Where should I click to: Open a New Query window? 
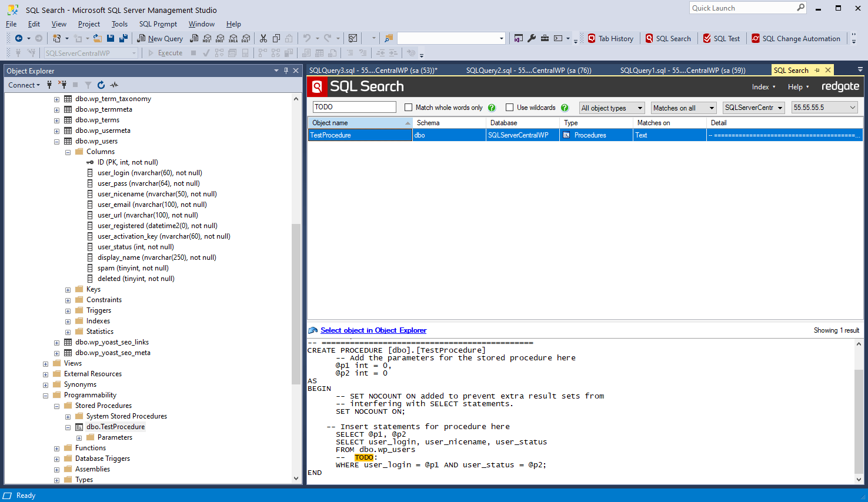[x=159, y=38]
